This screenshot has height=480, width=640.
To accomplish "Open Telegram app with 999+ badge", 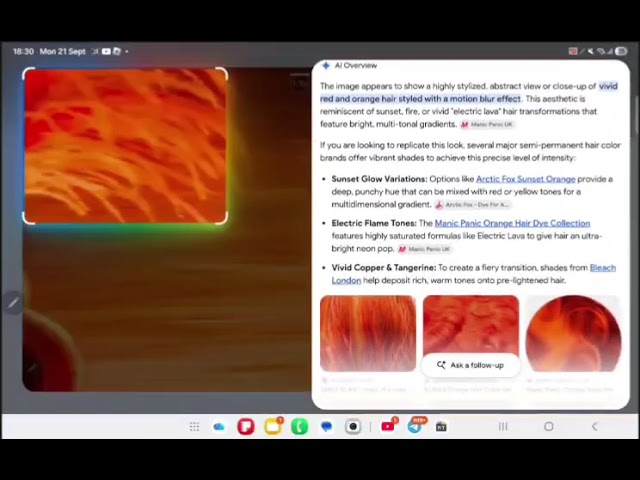I will click(415, 427).
